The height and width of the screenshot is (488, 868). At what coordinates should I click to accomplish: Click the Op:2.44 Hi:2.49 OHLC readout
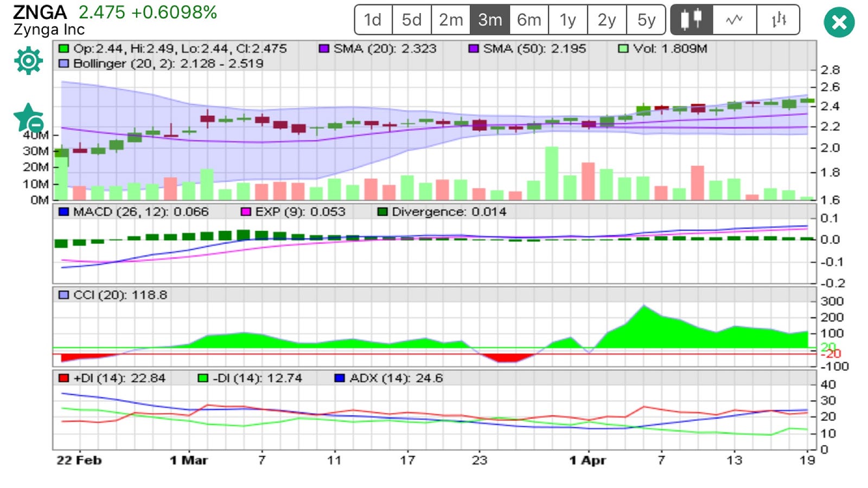click(180, 49)
